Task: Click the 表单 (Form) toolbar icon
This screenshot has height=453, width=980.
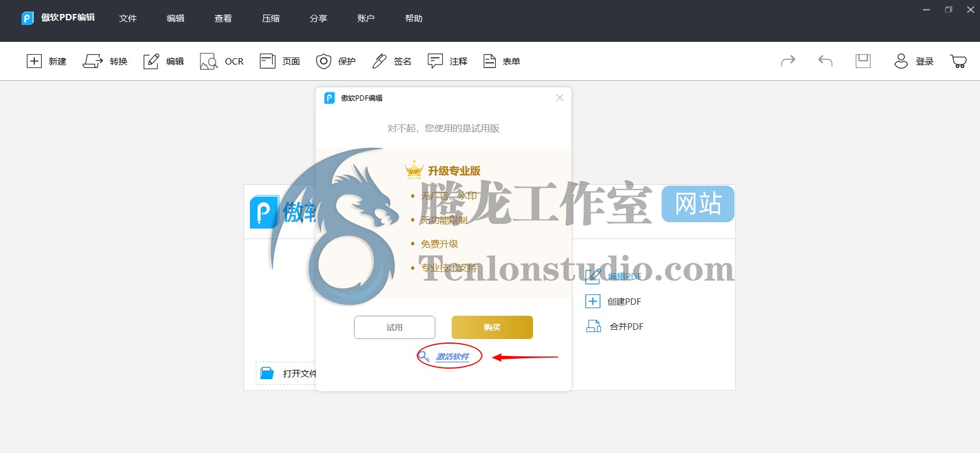Action: [x=489, y=61]
